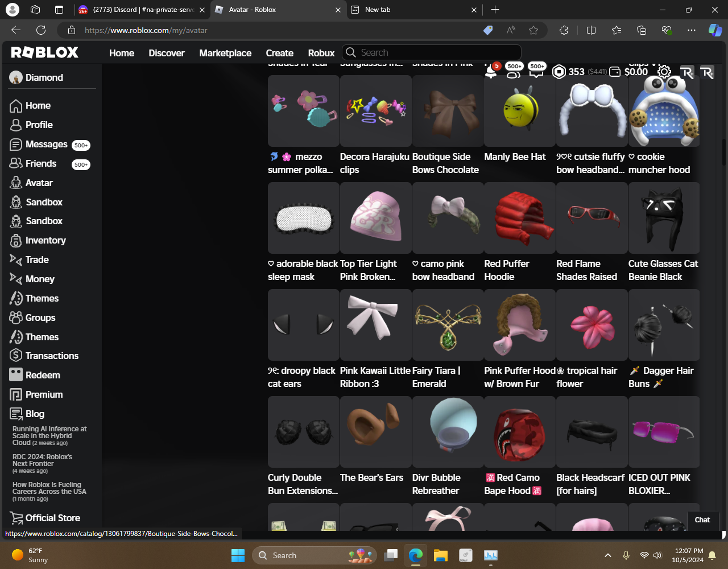Go back in the browser
Image resolution: width=728 pixels, height=569 pixels.
[x=16, y=30]
